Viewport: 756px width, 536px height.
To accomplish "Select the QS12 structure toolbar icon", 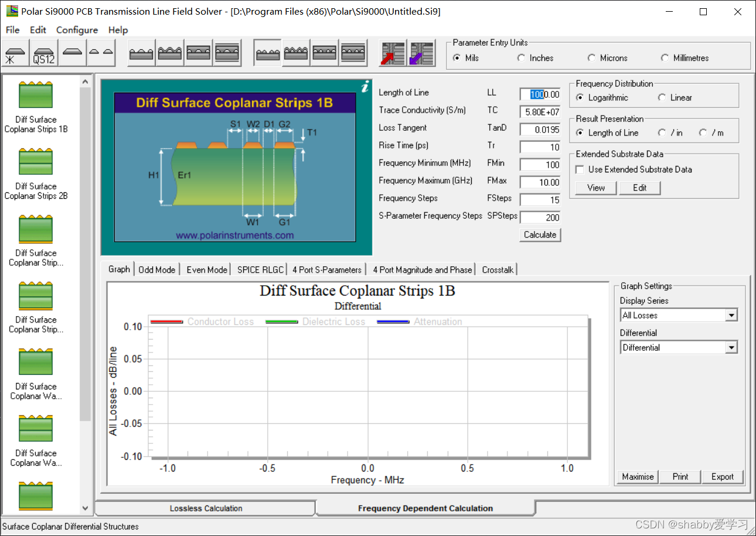I will coord(45,53).
